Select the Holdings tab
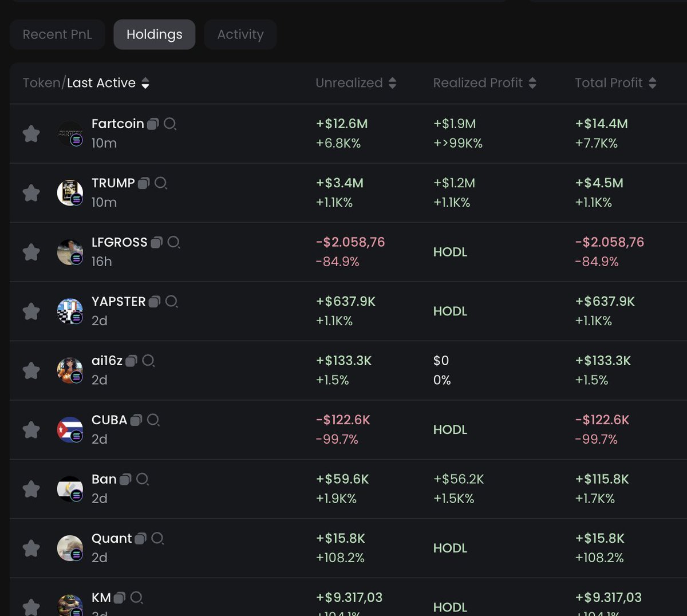Image resolution: width=687 pixels, height=616 pixels. pyautogui.click(x=155, y=34)
